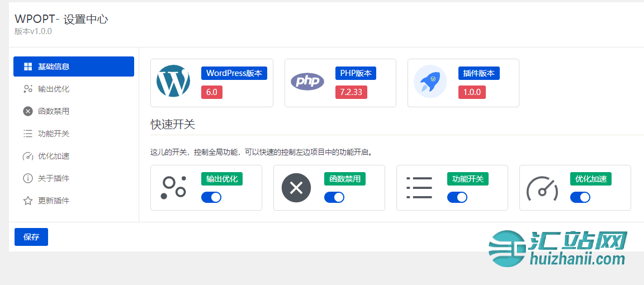Click the WPOPT- 设置中心 title
644x285 pixels.
61,19
